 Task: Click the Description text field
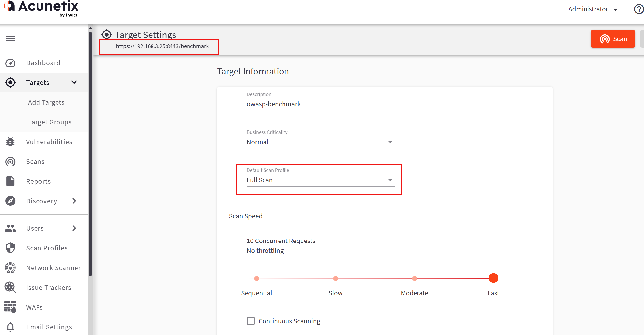320,104
